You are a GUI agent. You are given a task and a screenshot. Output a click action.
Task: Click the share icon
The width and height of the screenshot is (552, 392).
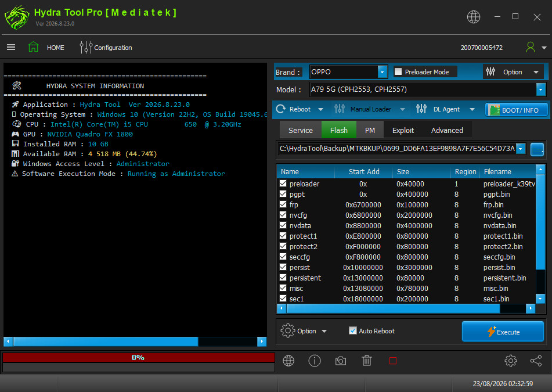tap(536, 361)
